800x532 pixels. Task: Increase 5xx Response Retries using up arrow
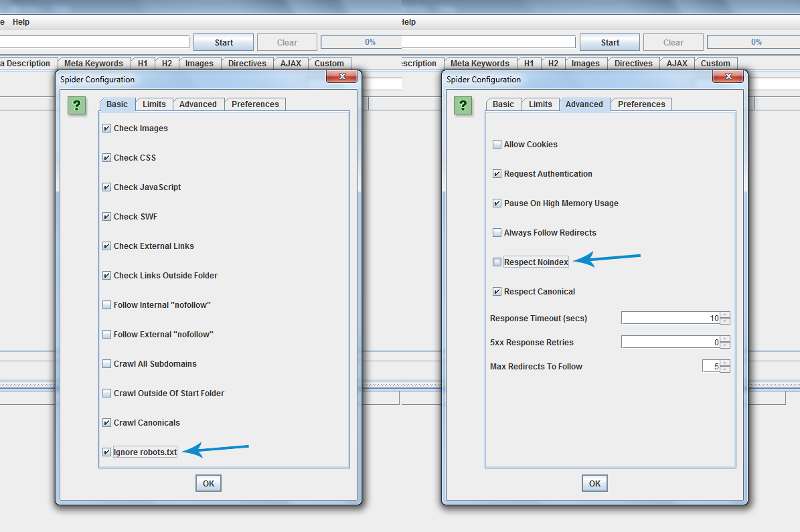[725, 339]
